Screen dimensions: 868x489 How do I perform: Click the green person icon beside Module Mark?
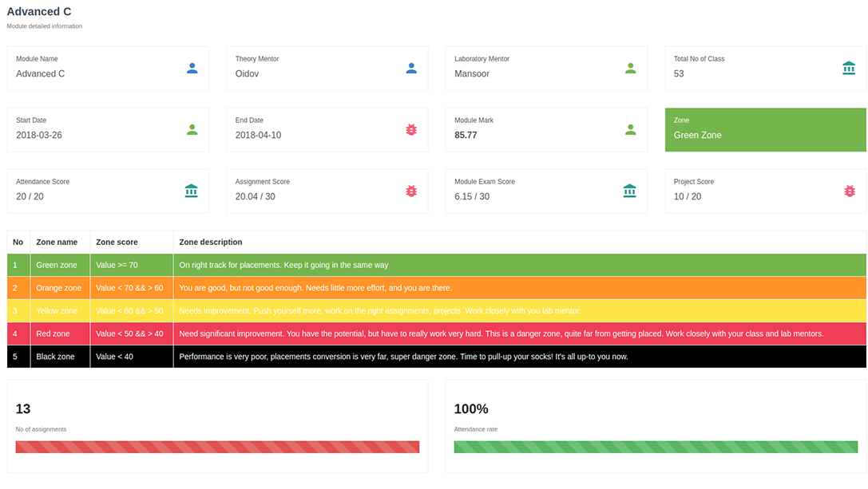(x=630, y=129)
